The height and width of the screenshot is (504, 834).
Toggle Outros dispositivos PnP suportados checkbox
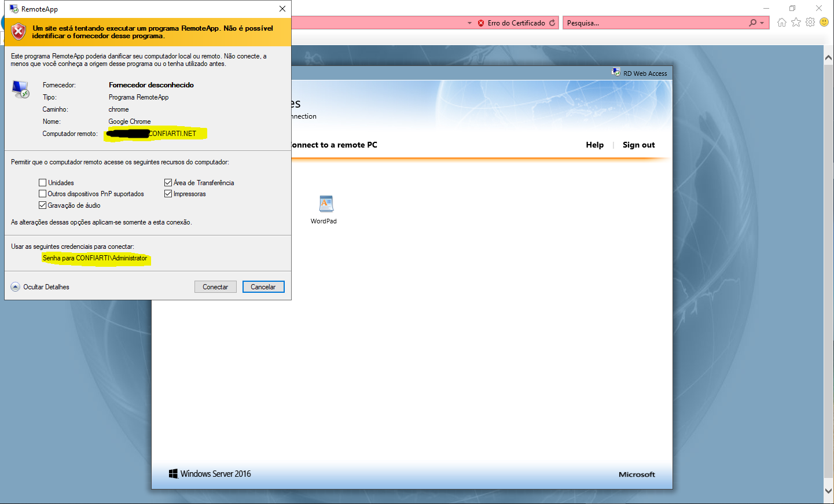pos(42,194)
